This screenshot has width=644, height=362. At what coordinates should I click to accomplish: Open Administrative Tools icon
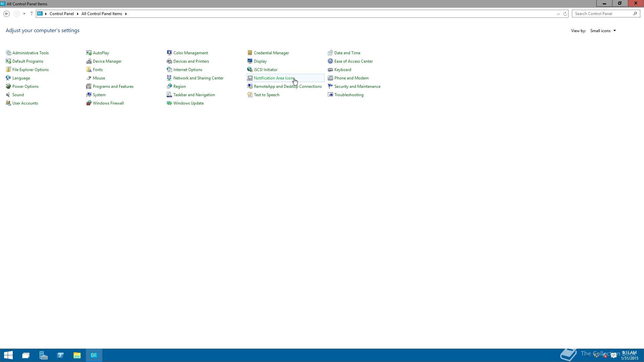(8, 53)
